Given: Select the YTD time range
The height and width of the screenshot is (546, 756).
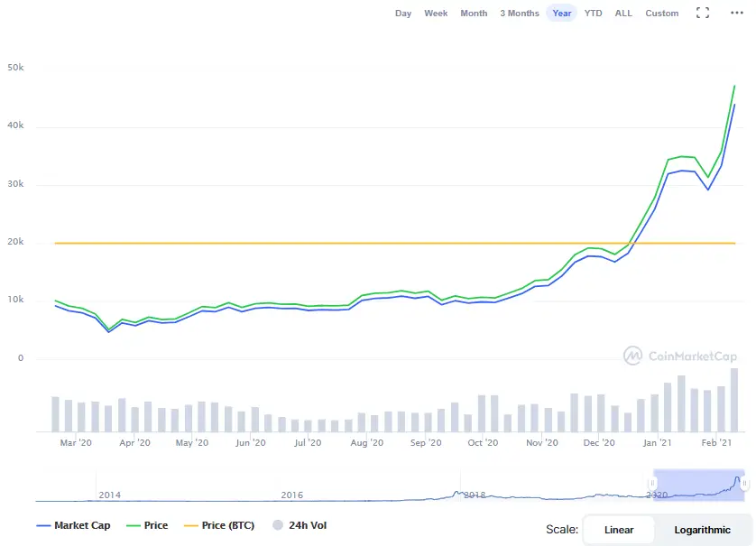Looking at the screenshot, I should tap(593, 13).
